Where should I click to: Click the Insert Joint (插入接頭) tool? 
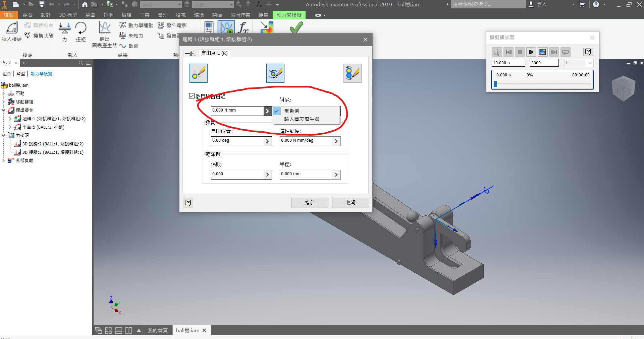coord(12,31)
